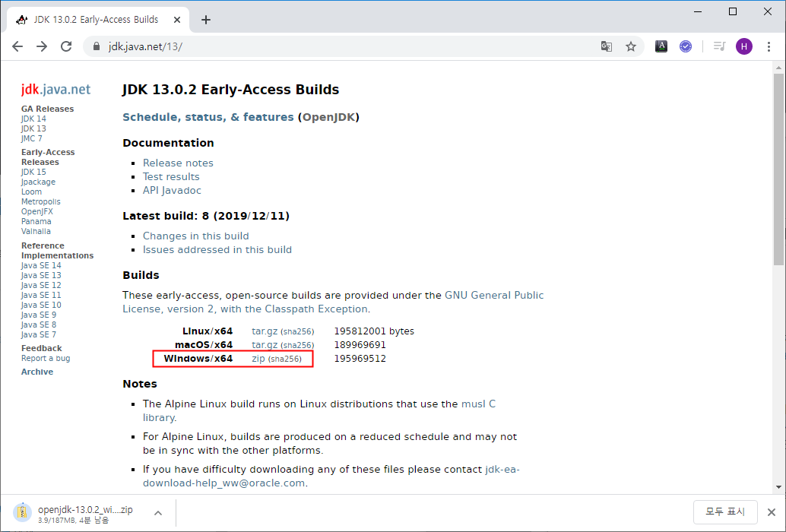Open Java SE 8 reference implementation
The image size is (786, 532).
39,325
